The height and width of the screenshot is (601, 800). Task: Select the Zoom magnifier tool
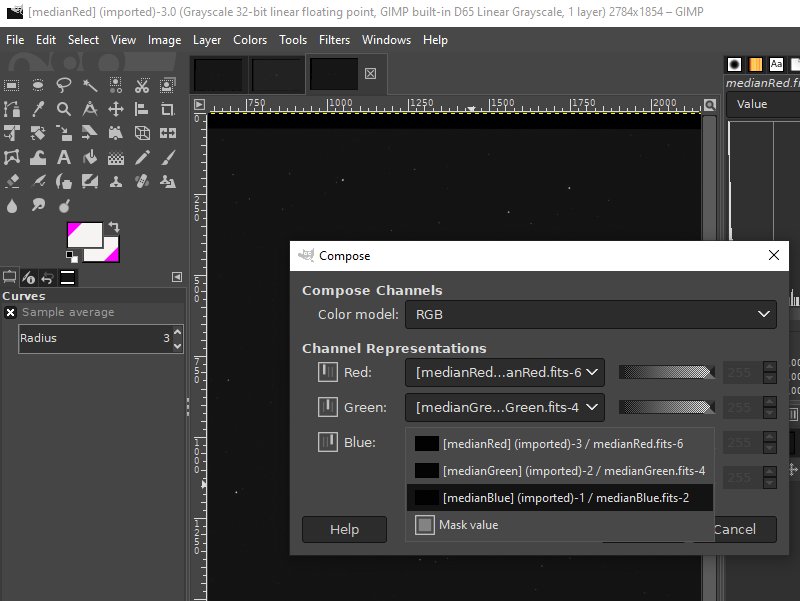pos(64,109)
